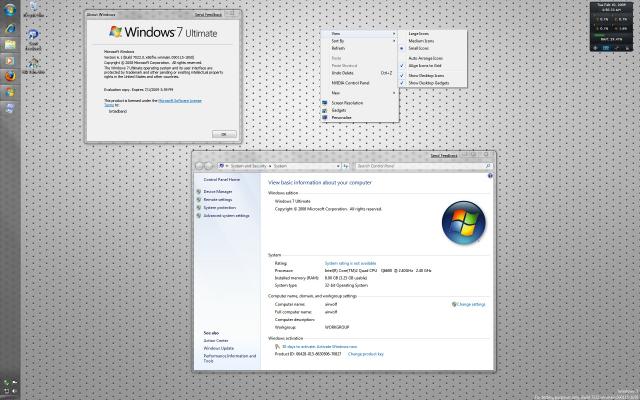Open Windows Update link
The width and height of the screenshot is (640, 400).
(x=219, y=348)
